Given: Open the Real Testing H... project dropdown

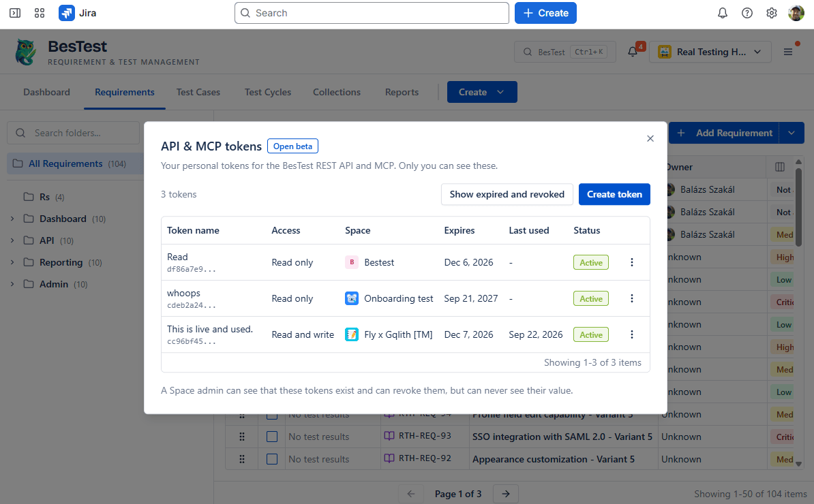Looking at the screenshot, I should pyautogui.click(x=710, y=52).
